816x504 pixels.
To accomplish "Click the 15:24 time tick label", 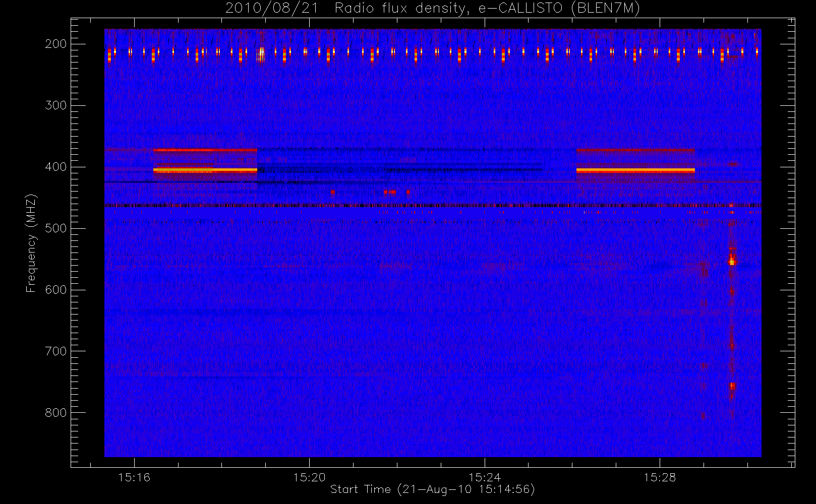I will point(484,477).
